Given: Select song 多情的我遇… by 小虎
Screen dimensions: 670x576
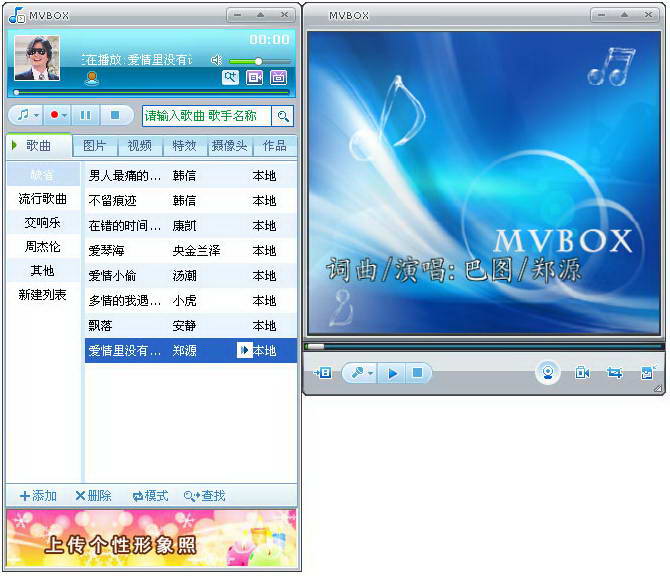Looking at the screenshot, I should click(x=191, y=301).
